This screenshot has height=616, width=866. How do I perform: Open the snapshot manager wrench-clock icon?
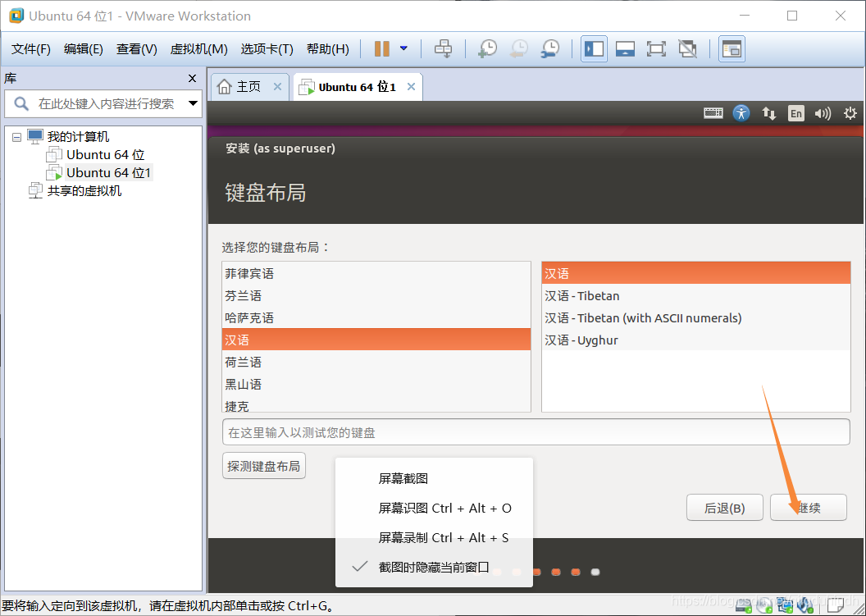(x=550, y=48)
